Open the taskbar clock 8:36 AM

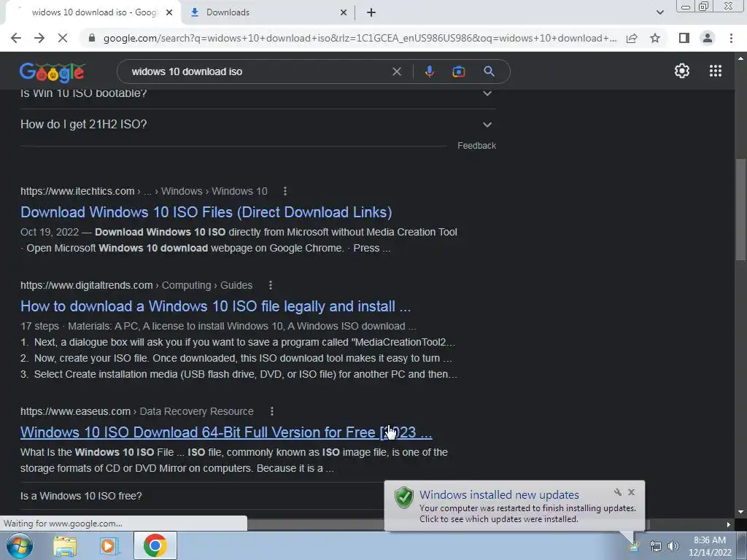pos(710,546)
